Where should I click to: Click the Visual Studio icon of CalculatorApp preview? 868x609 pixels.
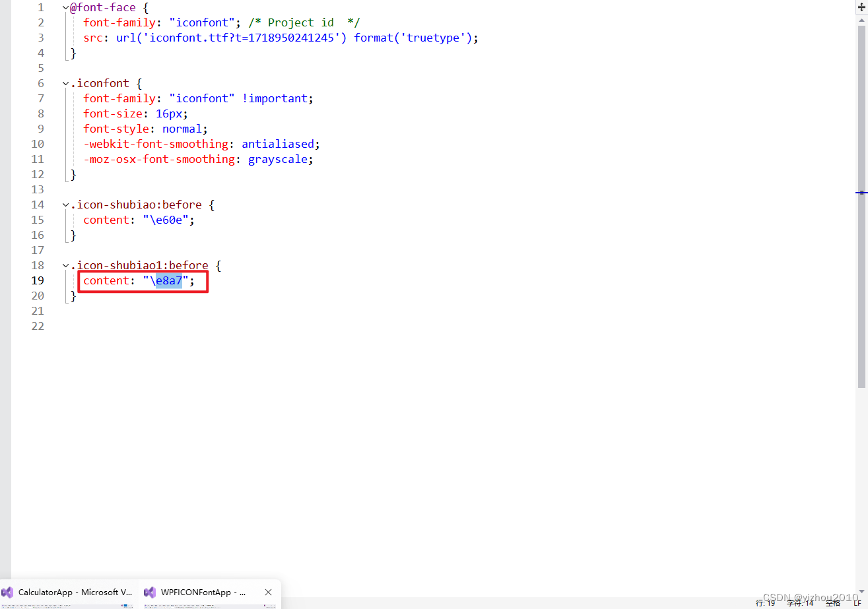(x=7, y=593)
